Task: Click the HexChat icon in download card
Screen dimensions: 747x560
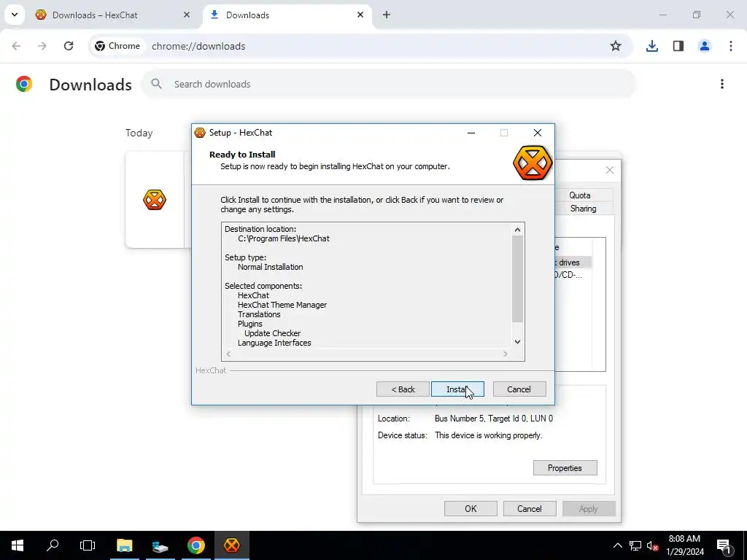Action: pyautogui.click(x=155, y=200)
